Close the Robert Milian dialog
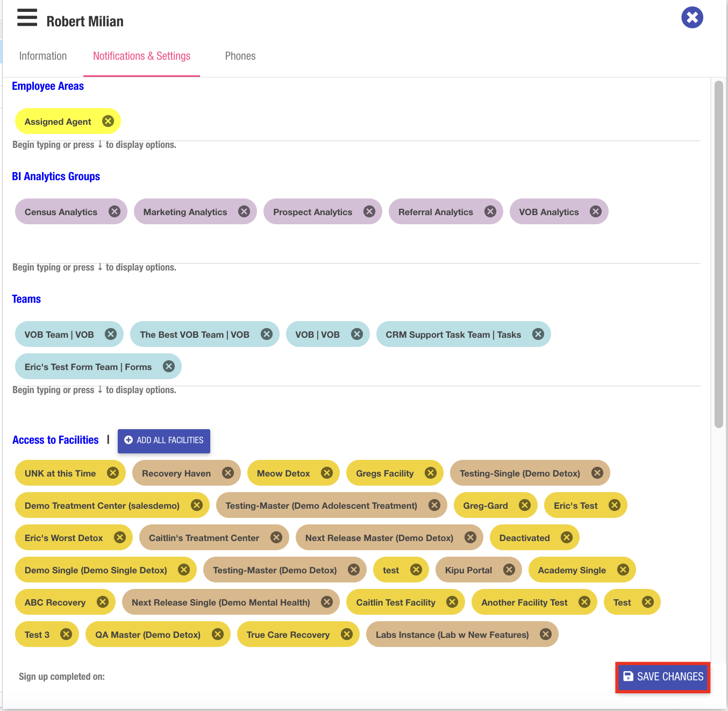 [692, 18]
